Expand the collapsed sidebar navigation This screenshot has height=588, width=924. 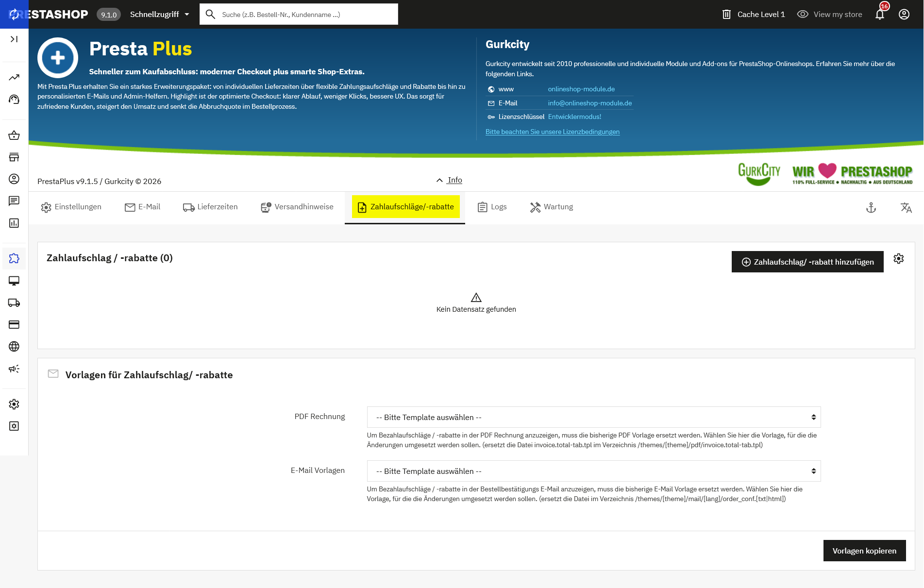14,39
